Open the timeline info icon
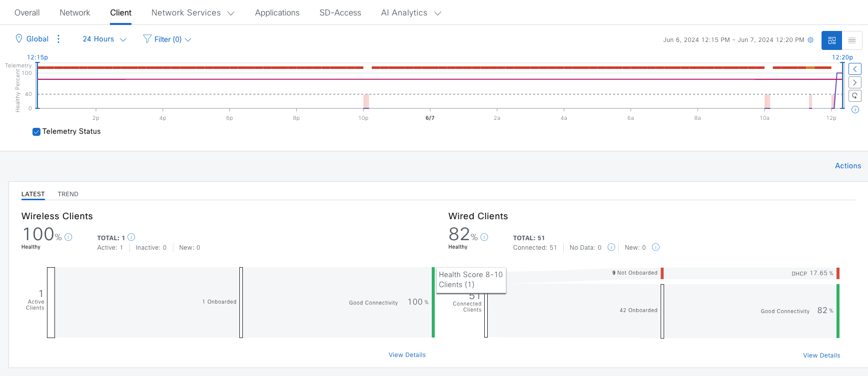Viewport: 868px width, 376px height. (x=855, y=110)
